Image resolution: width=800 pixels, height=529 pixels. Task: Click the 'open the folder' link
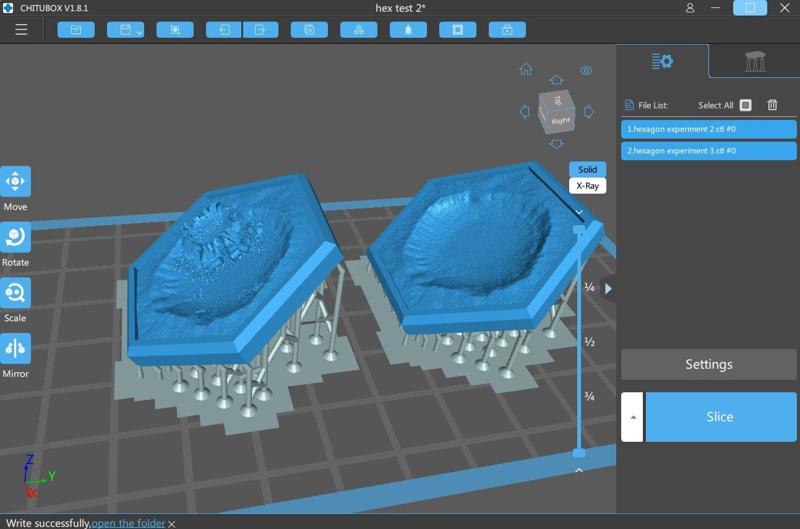click(x=128, y=523)
